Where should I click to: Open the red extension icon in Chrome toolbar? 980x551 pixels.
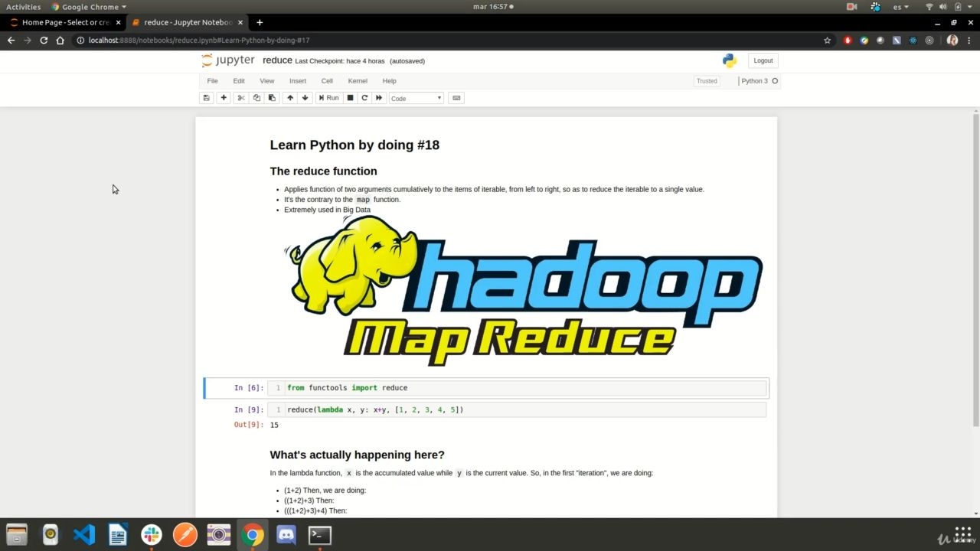pyautogui.click(x=848, y=40)
